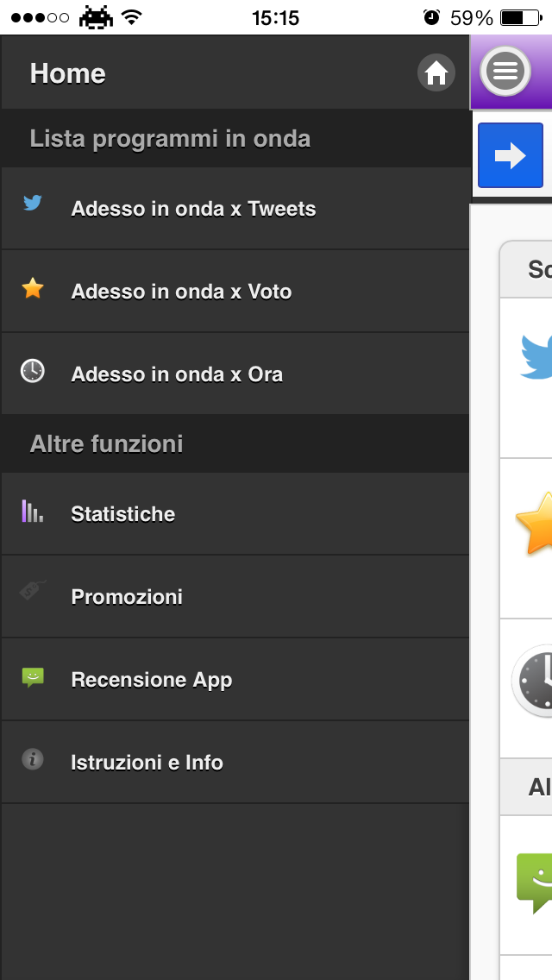Click the clock icon in menu
Image resolution: width=552 pixels, height=980 pixels.
click(x=33, y=371)
